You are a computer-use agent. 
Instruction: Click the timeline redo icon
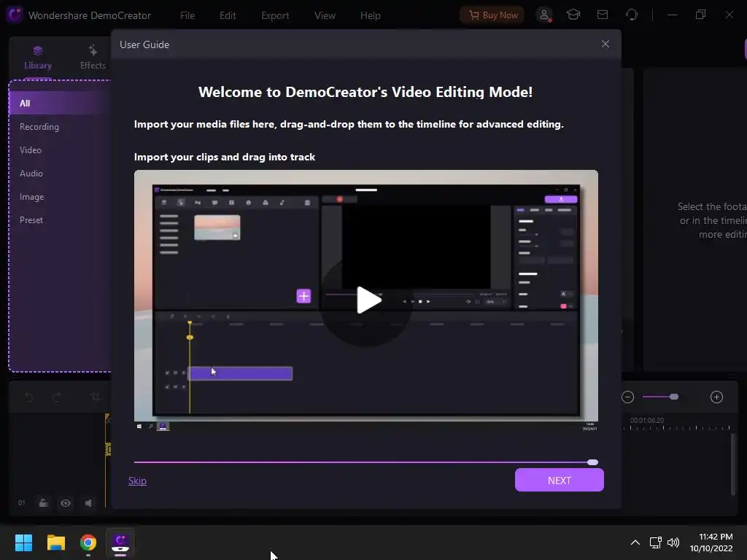pos(57,397)
